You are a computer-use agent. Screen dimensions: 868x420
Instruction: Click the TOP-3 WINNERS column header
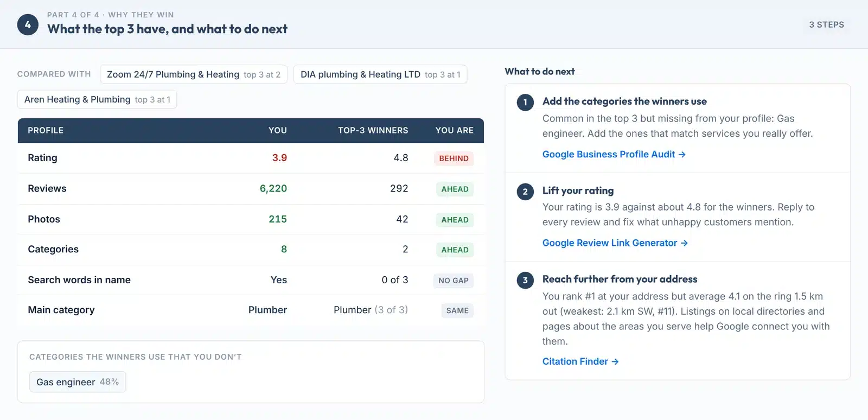(373, 130)
